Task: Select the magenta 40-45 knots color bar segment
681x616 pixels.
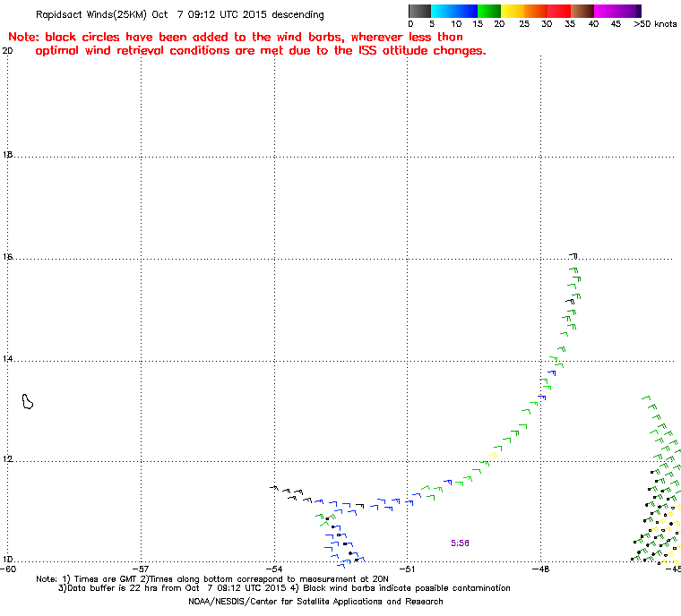Action: coord(606,11)
